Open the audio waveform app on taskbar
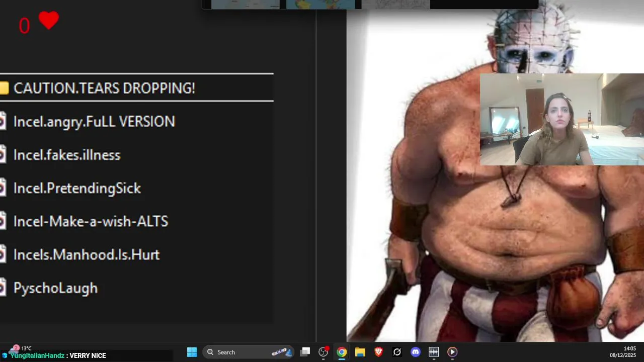Screen dimensions: 644x362 coord(434,352)
